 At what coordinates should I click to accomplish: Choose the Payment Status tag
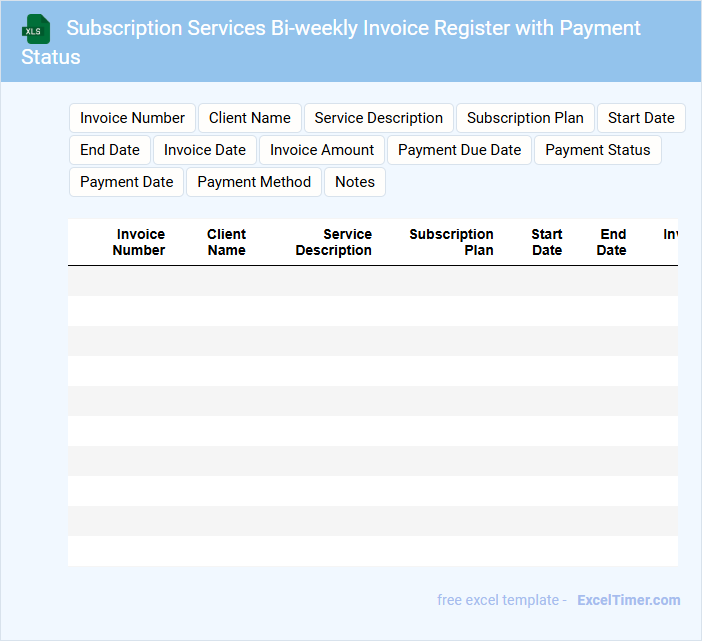pos(597,150)
